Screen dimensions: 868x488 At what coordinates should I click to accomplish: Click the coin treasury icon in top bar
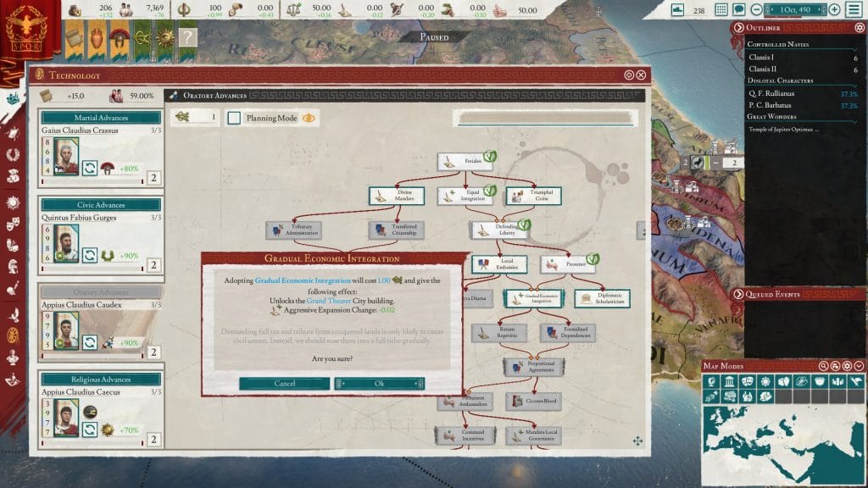coord(75,9)
